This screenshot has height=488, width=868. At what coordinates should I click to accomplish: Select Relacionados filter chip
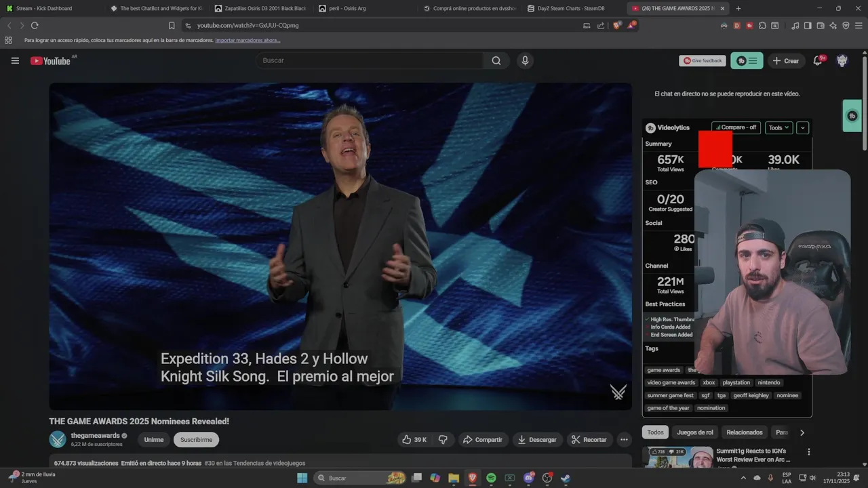click(x=744, y=432)
